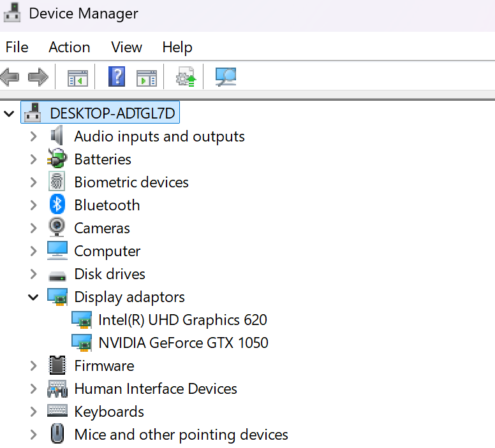Click the fingerprint Biometric devices icon

57,182
